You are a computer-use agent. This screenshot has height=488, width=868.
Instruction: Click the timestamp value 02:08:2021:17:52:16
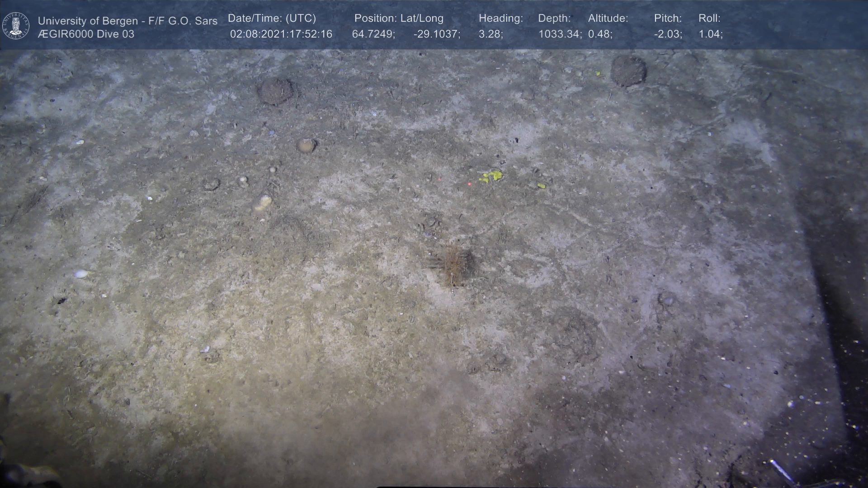tap(281, 34)
